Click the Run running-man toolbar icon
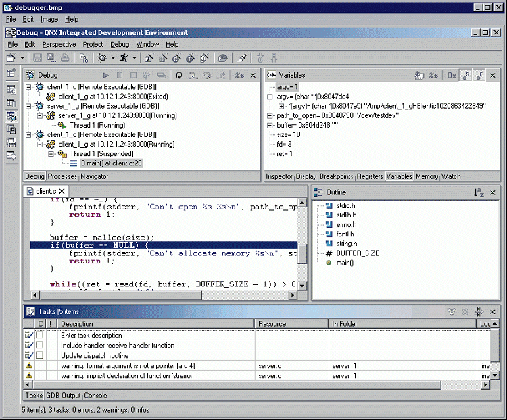The height and width of the screenshot is (420, 507). pyautogui.click(x=124, y=58)
